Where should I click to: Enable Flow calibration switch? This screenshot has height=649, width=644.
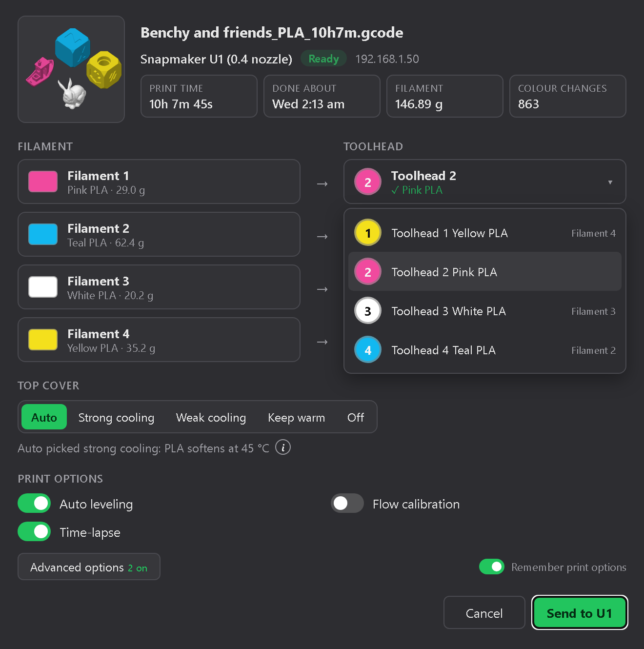tap(347, 503)
